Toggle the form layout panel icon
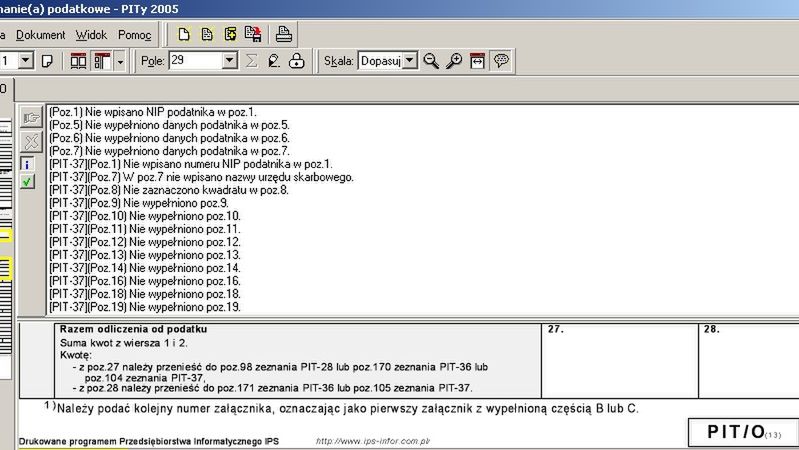 click(x=102, y=61)
